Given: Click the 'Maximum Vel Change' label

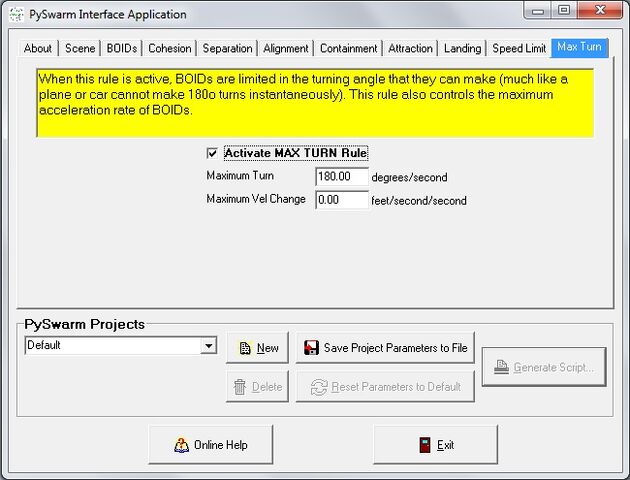Looking at the screenshot, I should pyautogui.click(x=256, y=199).
